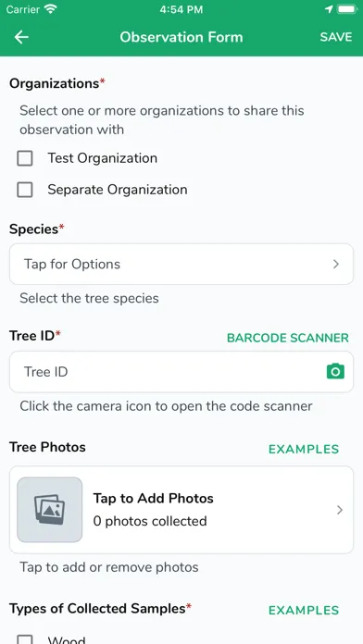Check the Separate Organization checkbox
Image resolution: width=363 pixels, height=644 pixels.
25,190
